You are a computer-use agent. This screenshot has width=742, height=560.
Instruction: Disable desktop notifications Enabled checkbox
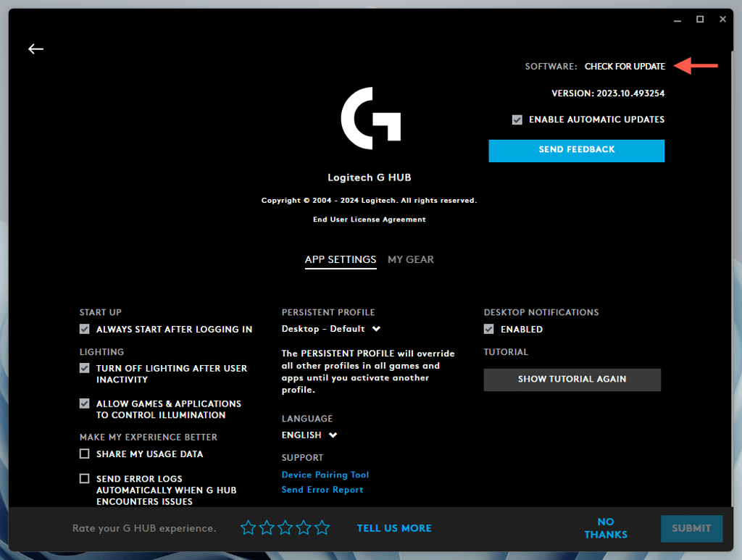tap(489, 329)
